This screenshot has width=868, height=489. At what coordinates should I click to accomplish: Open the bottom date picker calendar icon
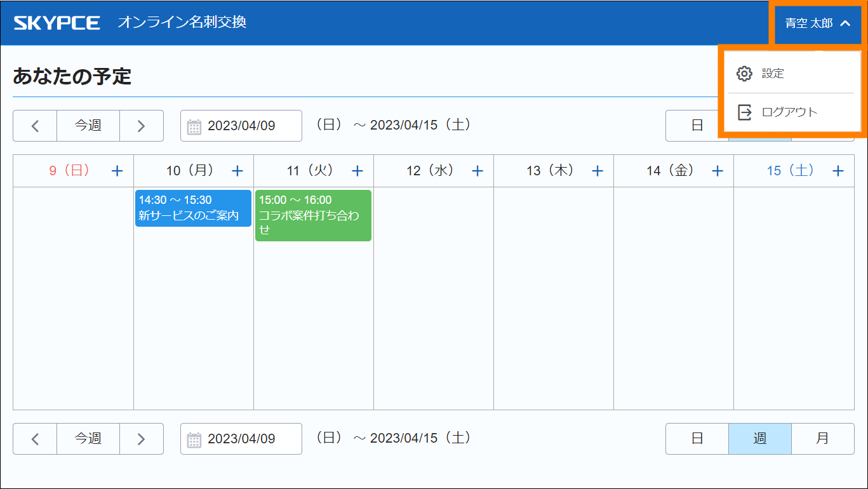tap(194, 439)
